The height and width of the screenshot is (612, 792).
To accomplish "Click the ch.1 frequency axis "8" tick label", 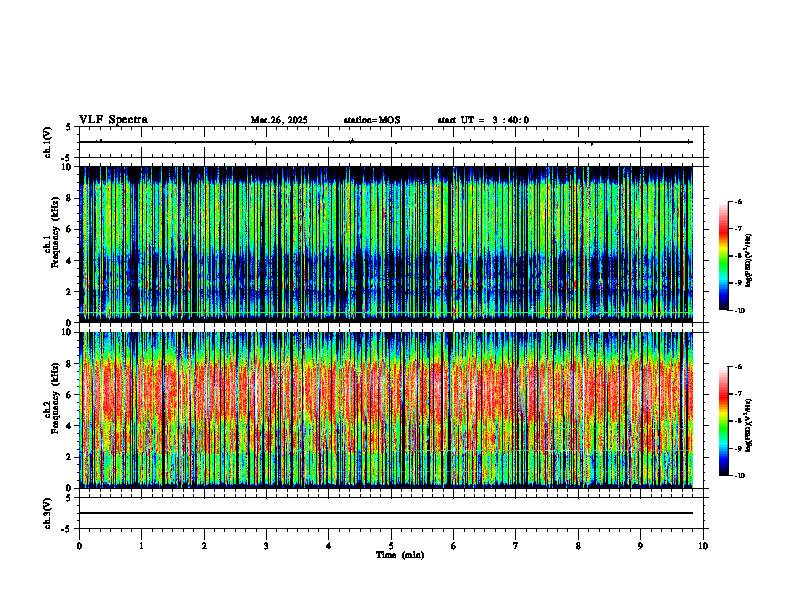I will 70,198.
